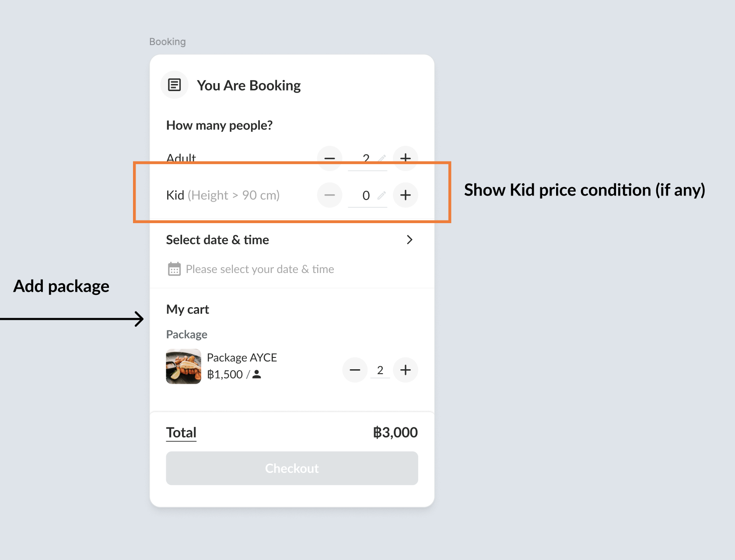Viewport: 735px width, 560px height.
Task: Edit the Kid quantity number field
Action: [x=366, y=196]
